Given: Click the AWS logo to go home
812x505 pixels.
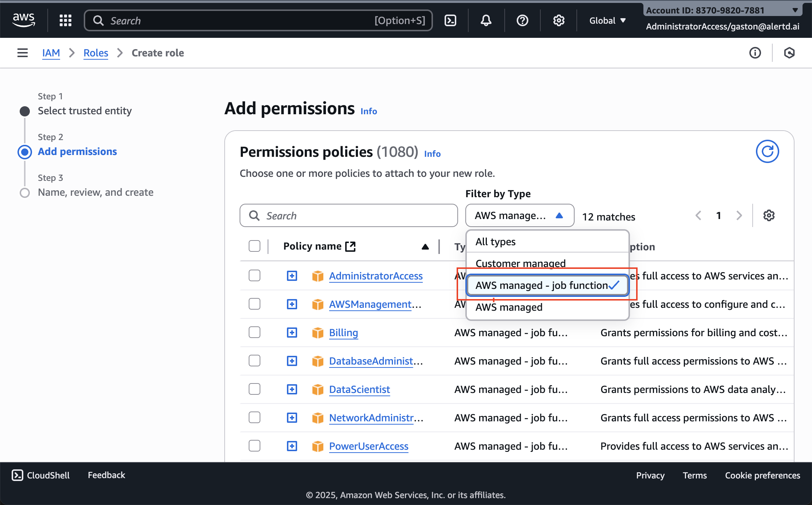Looking at the screenshot, I should point(23,20).
